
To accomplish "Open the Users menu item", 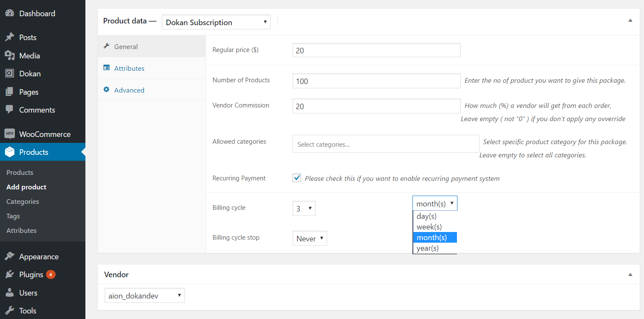I will pyautogui.click(x=43, y=293).
